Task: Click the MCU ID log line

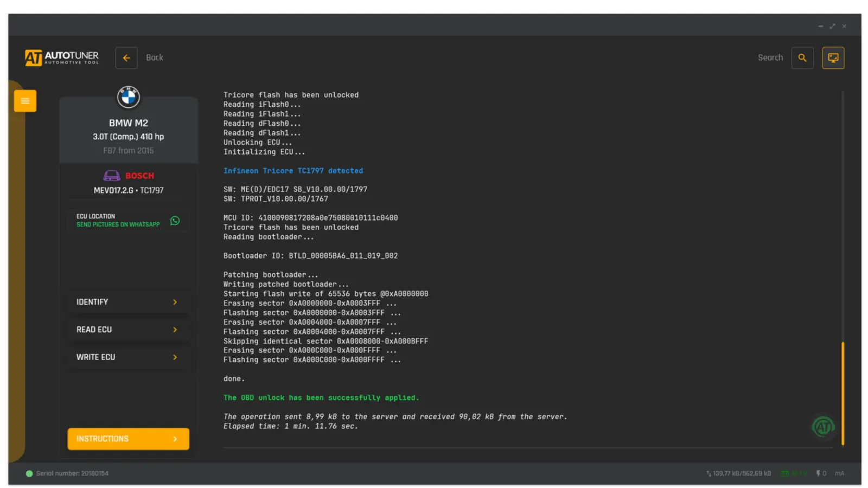Action: pos(311,218)
